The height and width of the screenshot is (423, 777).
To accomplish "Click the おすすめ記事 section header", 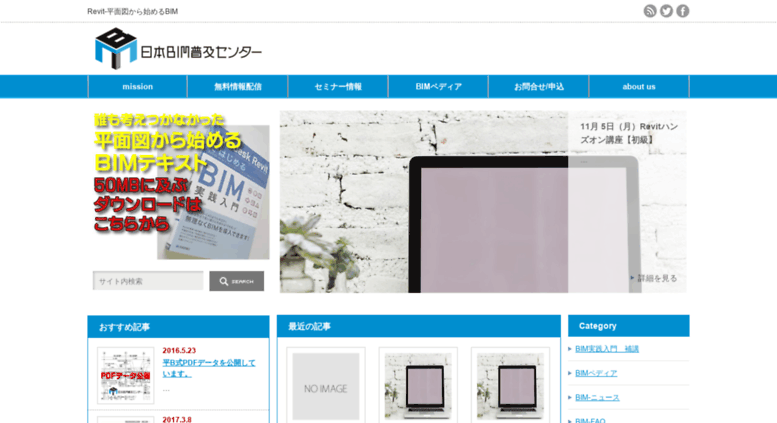I will tap(178, 327).
